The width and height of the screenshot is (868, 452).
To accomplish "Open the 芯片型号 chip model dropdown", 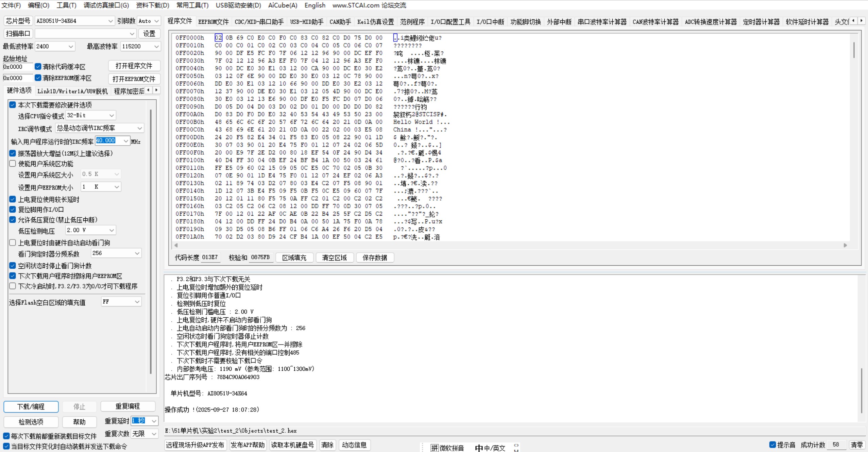I will coord(110,21).
